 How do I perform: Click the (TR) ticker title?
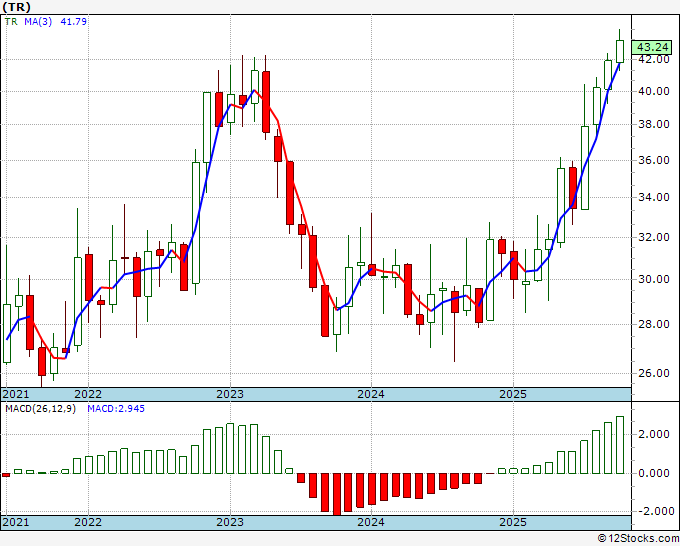(x=16, y=7)
